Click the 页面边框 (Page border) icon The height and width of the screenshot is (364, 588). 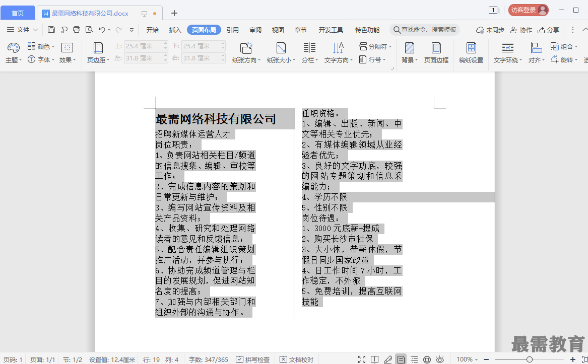436,48
